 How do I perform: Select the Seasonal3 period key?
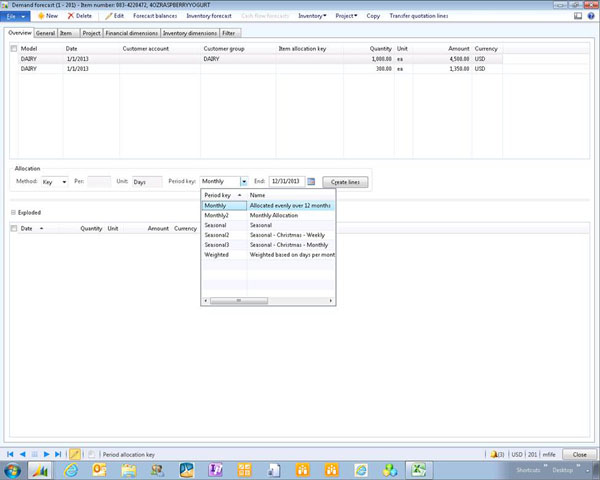click(268, 245)
